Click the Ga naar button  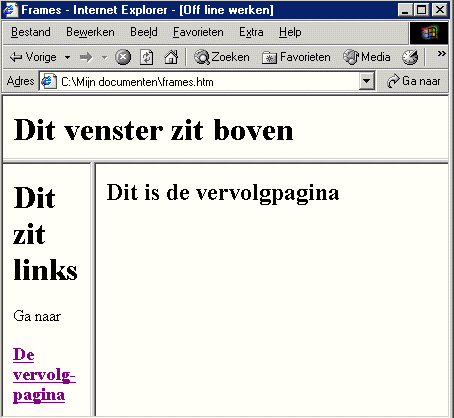click(414, 81)
